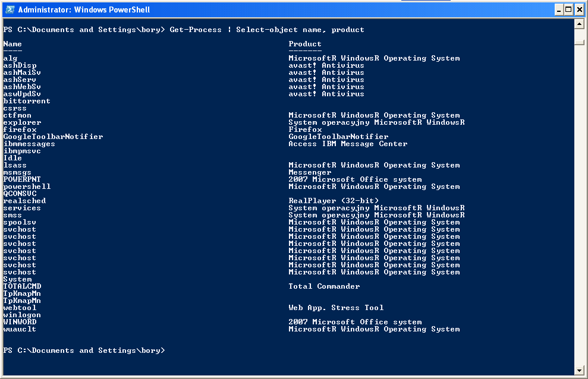Maximize the PowerShell window
Screen dimensions: 588x379
click(568, 10)
